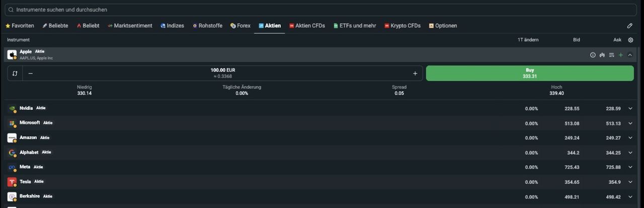Open the Optionen tab
The height and width of the screenshot is (208, 644).
443,26
